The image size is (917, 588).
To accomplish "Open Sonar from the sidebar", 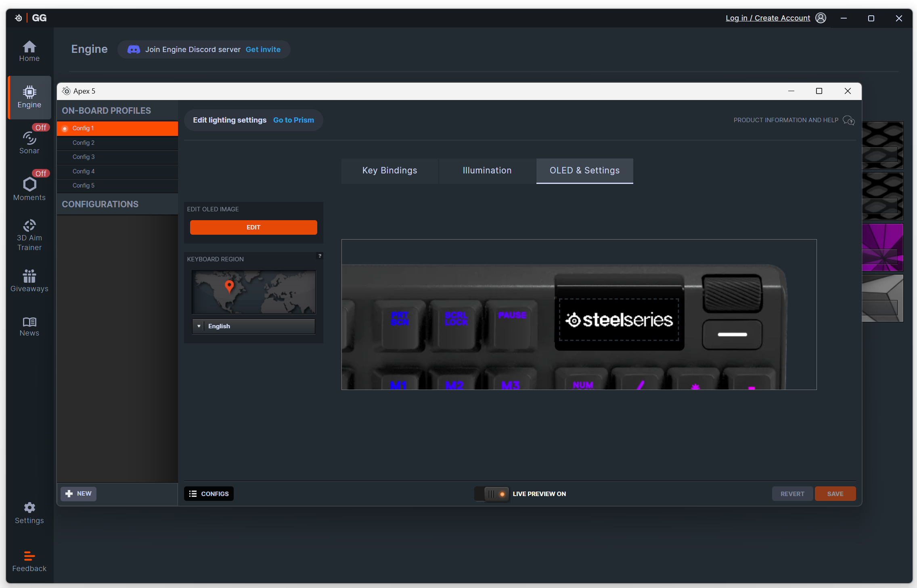I will coord(29,142).
